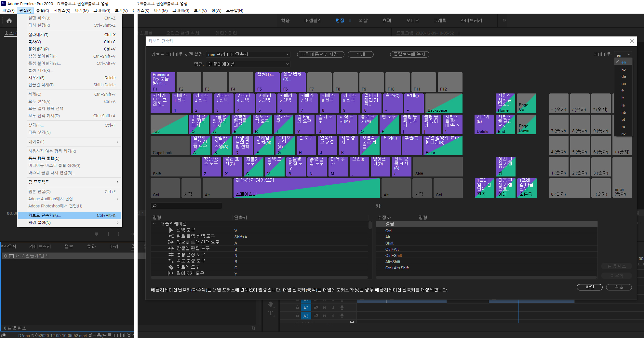Toggle solo S on track A3
This screenshot has width=644, height=338.
click(x=333, y=316)
